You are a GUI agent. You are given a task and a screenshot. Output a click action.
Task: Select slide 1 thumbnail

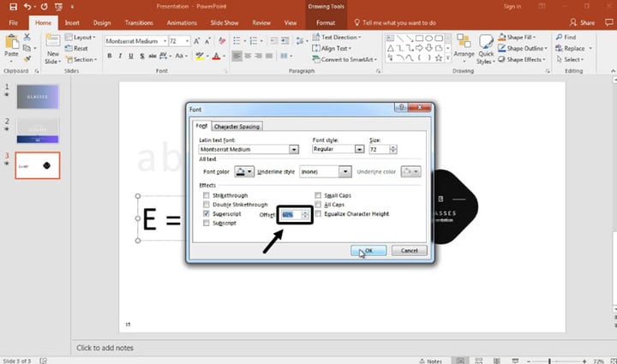pos(38,97)
